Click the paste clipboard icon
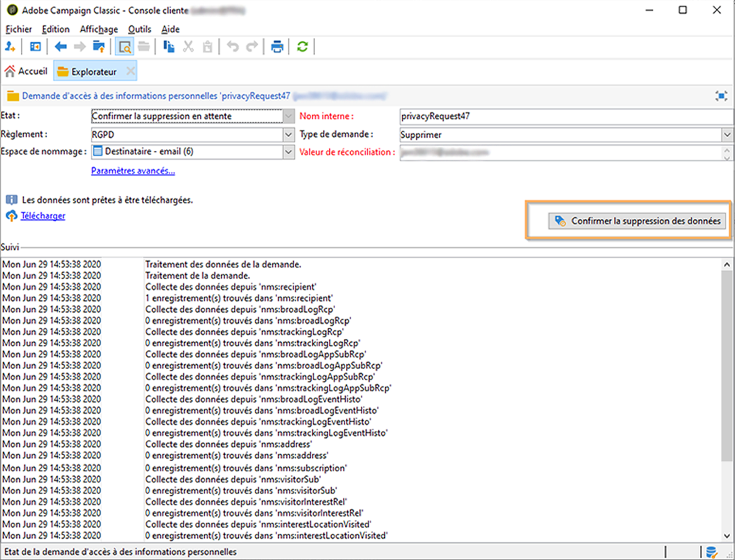 pyautogui.click(x=207, y=47)
